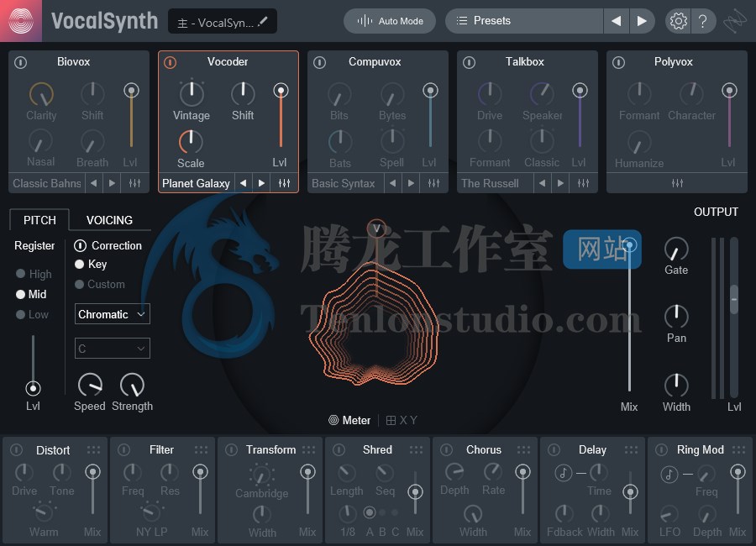
Task: Click the output Lvl fader
Action: [x=734, y=318]
